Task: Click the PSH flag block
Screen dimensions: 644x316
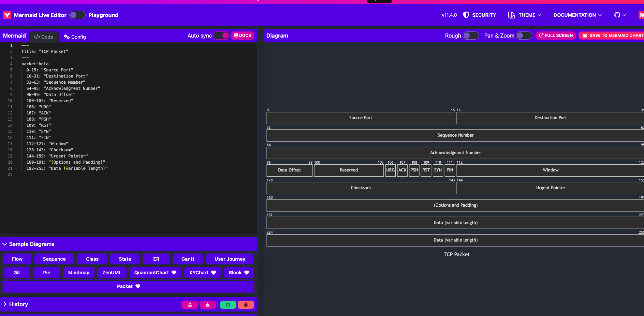Action: pyautogui.click(x=414, y=170)
